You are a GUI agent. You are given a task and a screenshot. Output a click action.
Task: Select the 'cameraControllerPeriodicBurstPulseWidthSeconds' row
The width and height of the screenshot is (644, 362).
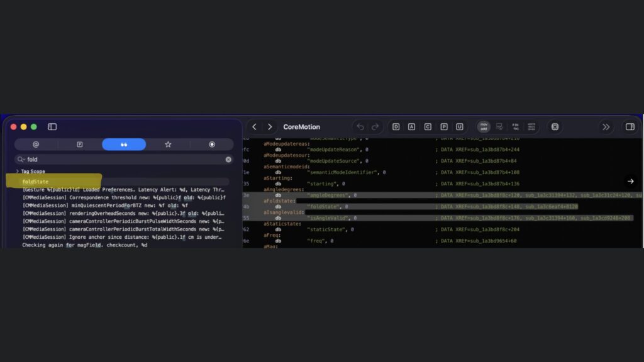123,221
